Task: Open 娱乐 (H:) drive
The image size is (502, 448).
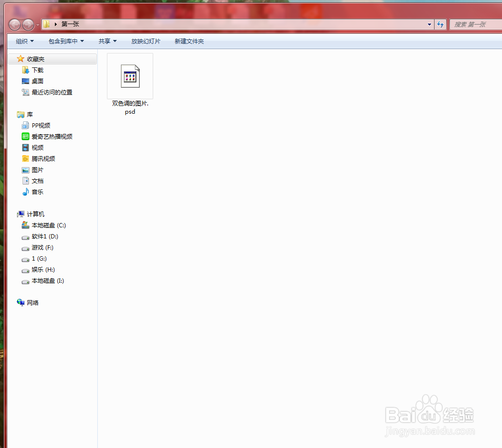Action: [43, 270]
